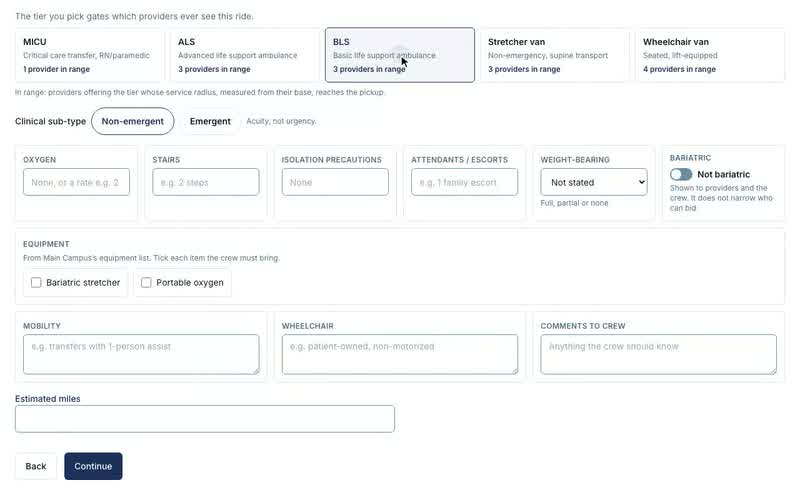The image size is (800, 500).
Task: Focus the Comments to Crew text area
Action: point(659,354)
